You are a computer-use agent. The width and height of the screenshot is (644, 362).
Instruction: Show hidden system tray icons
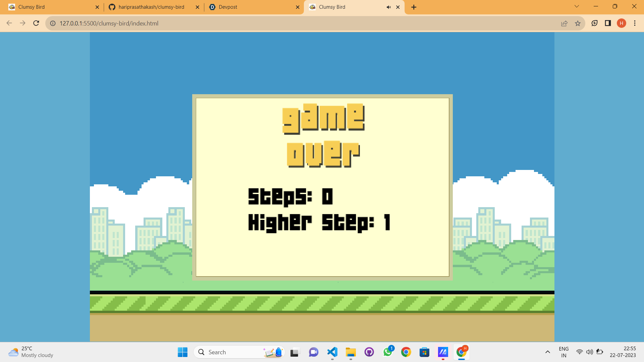[x=547, y=352]
